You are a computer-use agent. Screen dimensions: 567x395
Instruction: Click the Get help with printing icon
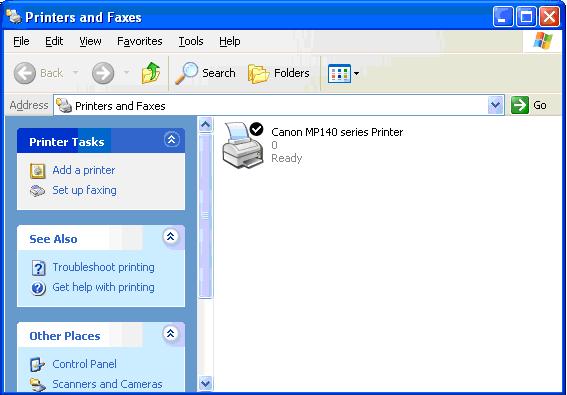pos(38,288)
